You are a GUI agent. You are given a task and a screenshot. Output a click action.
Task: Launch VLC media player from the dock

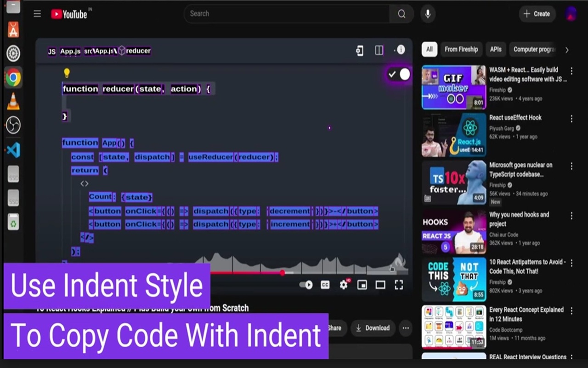point(13,101)
